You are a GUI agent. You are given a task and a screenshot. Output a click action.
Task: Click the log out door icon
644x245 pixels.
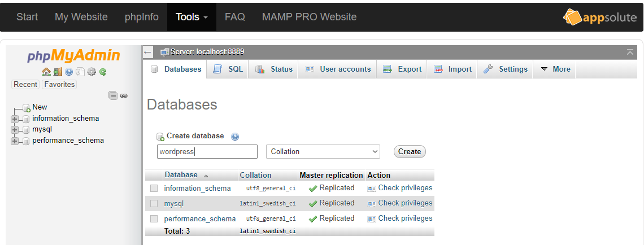[58, 72]
